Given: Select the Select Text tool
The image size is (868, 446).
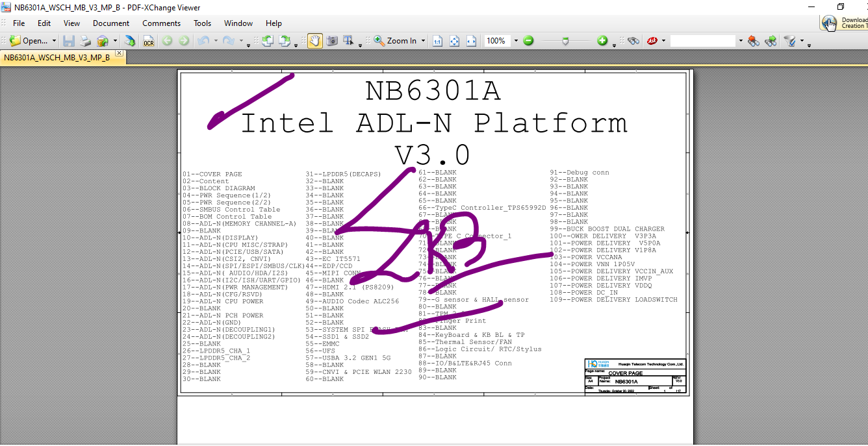Looking at the screenshot, I should click(x=349, y=41).
